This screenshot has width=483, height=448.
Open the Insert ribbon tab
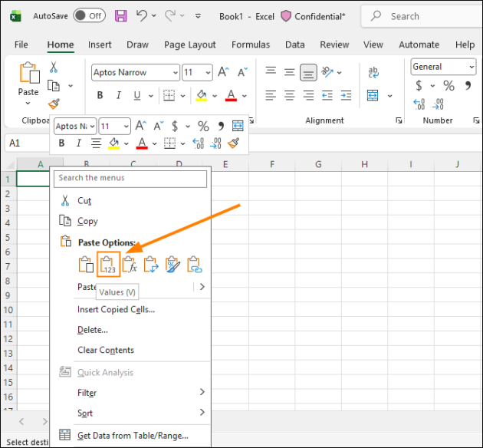(x=100, y=44)
